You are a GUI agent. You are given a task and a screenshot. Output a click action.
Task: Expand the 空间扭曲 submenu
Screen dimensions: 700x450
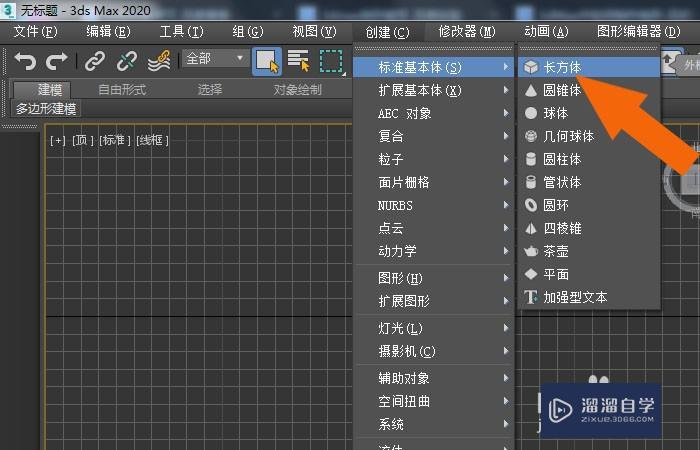(x=434, y=401)
